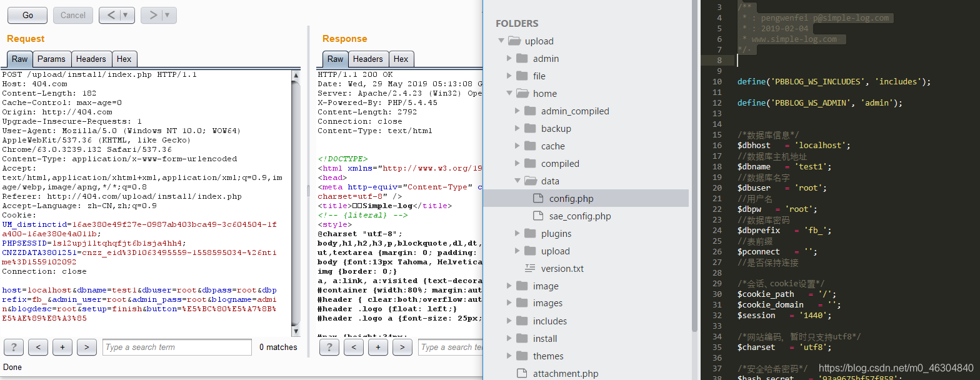Select the Response Raw tab
Screen dimensions: 980x380
click(x=336, y=59)
